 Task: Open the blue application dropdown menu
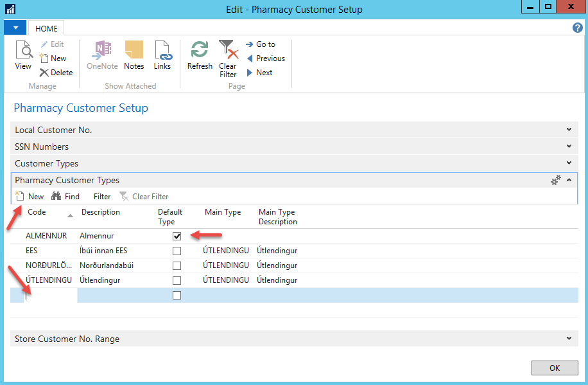point(15,28)
